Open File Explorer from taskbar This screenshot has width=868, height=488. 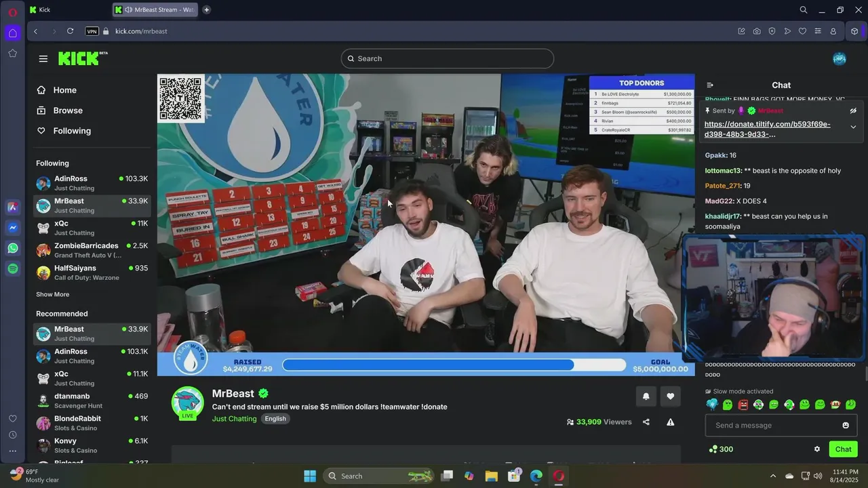tap(491, 476)
